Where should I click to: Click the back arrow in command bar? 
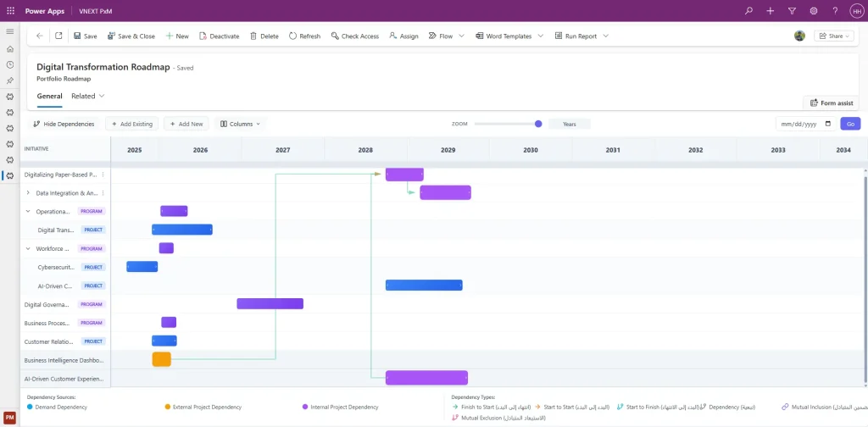click(40, 36)
